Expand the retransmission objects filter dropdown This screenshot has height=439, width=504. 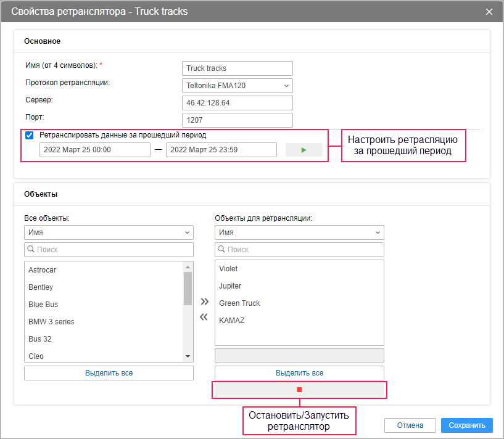299,232
